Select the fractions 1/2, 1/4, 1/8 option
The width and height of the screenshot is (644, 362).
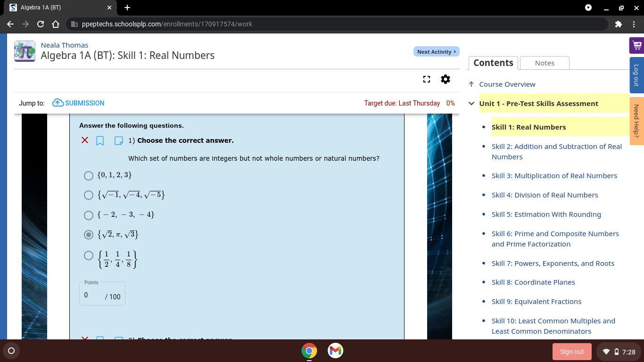(88, 255)
